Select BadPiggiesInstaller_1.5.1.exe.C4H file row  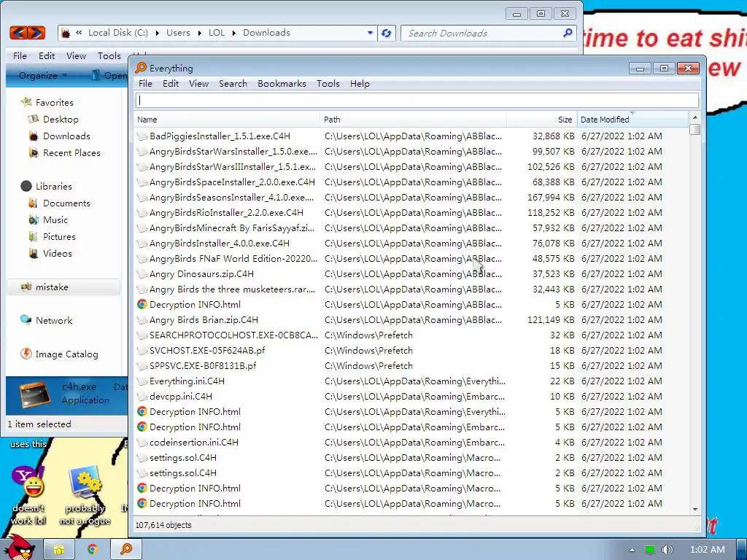pyautogui.click(x=411, y=136)
